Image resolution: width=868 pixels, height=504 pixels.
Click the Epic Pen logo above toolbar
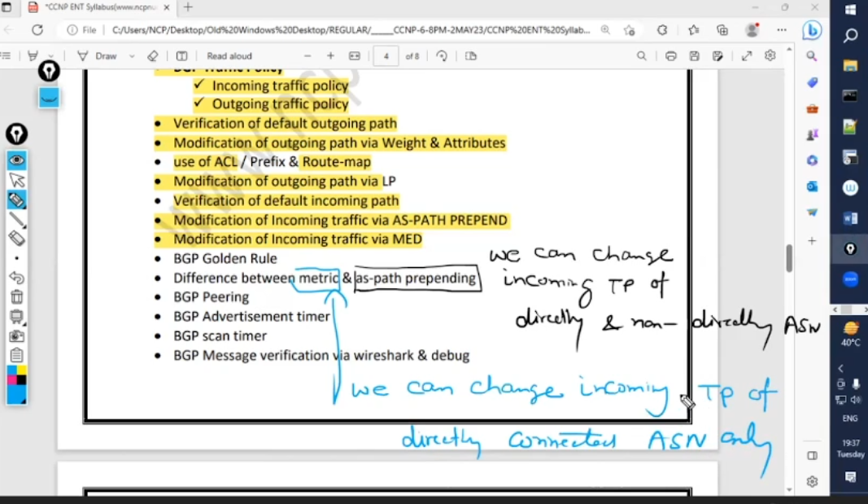[x=49, y=71]
